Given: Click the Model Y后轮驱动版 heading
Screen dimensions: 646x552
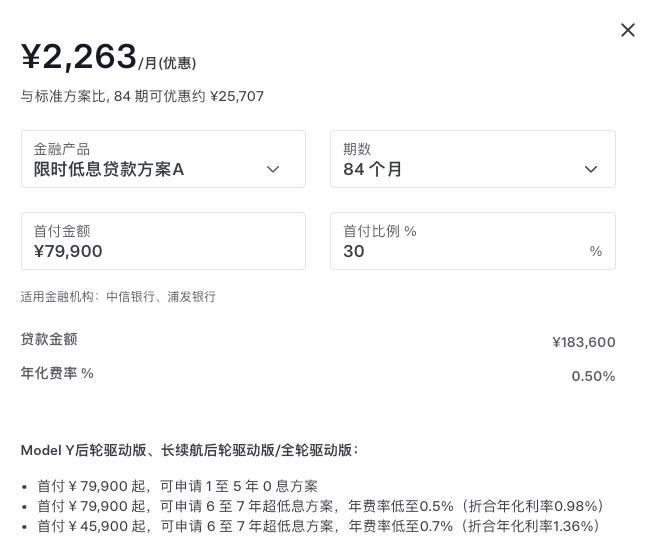Looking at the screenshot, I should pyautogui.click(x=189, y=450).
